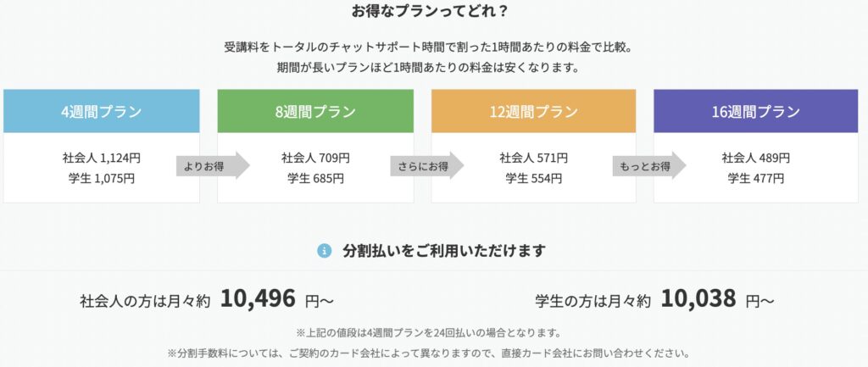Select the blue 4週間プラン header
The height and width of the screenshot is (367, 868).
point(102,111)
